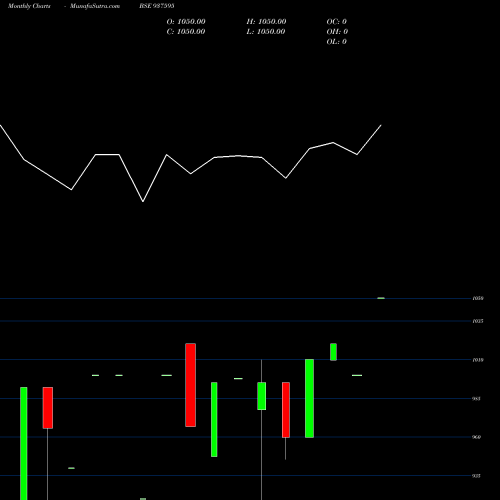Click the 'C: 1050.00' close value
Viewport: 500px width, 500px height.
tap(186, 32)
